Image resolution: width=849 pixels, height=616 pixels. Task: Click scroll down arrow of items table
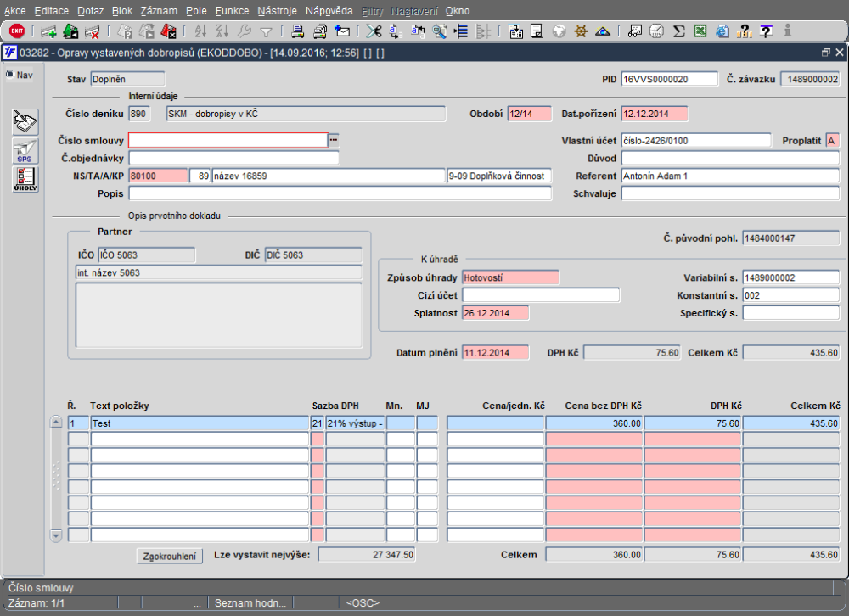pos(57,535)
